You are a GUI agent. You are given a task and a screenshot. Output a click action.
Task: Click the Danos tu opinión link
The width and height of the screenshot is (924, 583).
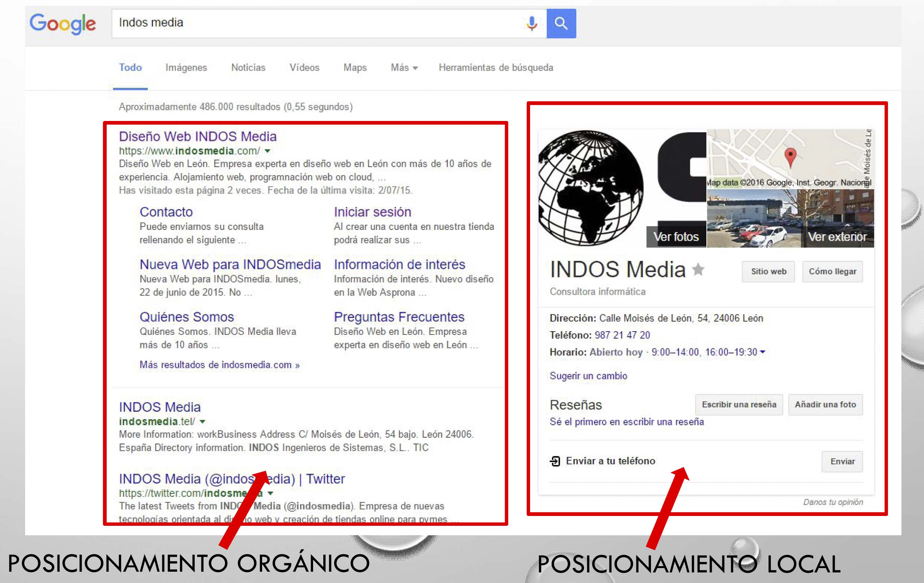click(833, 502)
